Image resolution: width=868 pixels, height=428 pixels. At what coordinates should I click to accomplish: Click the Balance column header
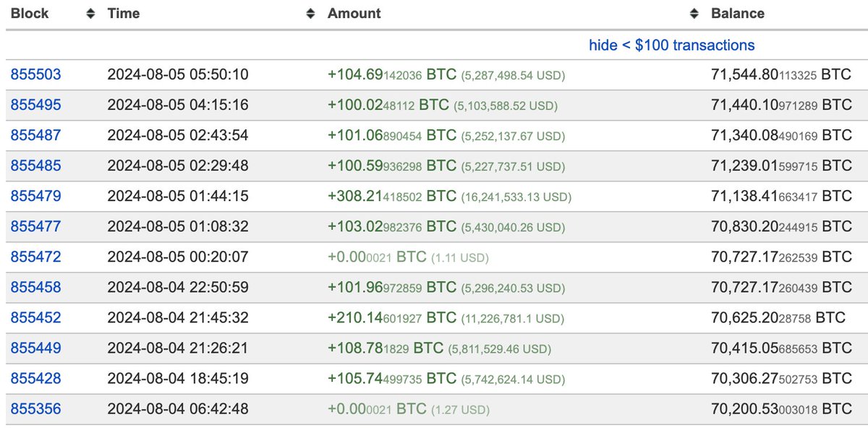(x=738, y=14)
